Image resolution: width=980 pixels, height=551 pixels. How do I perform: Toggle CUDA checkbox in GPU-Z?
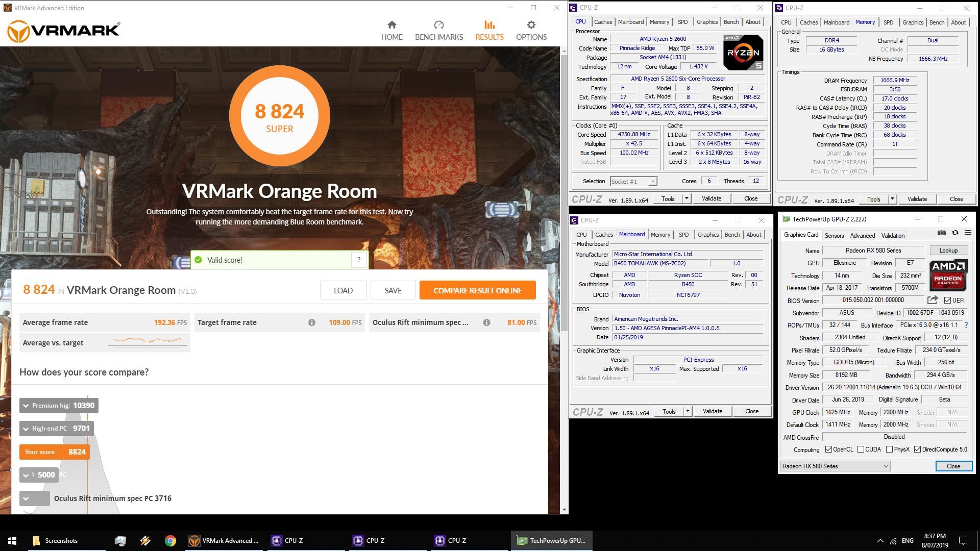pyautogui.click(x=861, y=449)
